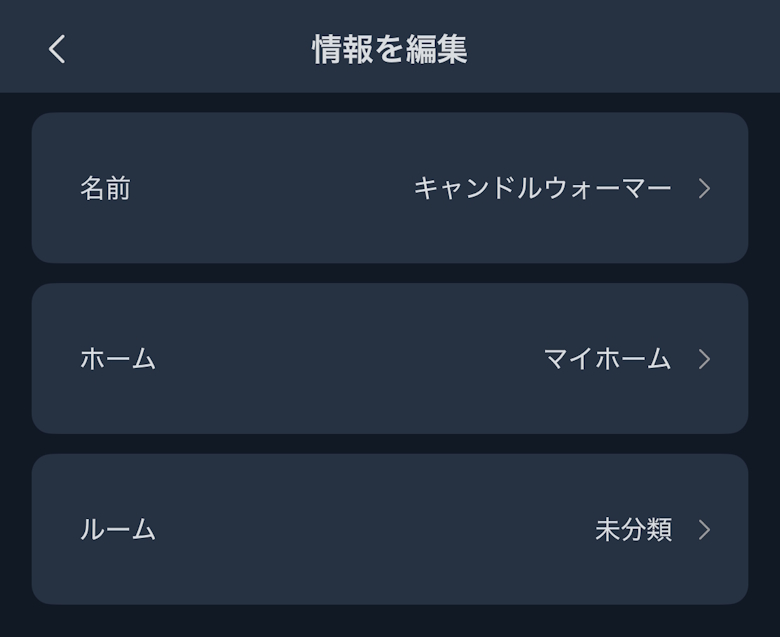Click the gap between 名前 and ホーム cards
The height and width of the screenshot is (637, 780).
[x=390, y=273]
